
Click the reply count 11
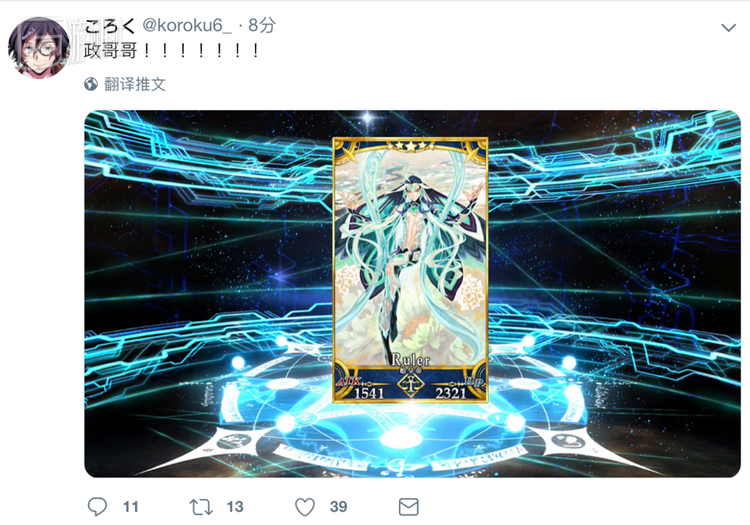pyautogui.click(x=131, y=507)
